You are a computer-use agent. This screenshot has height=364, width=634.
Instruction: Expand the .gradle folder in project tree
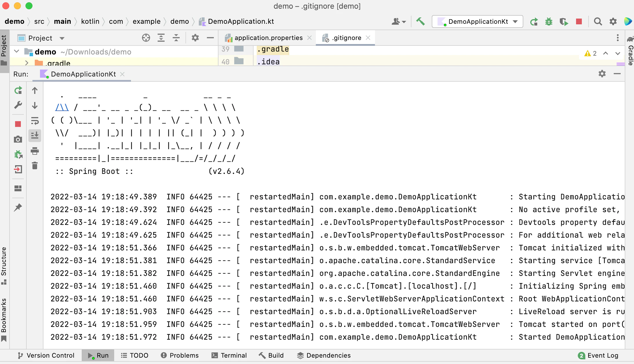point(27,63)
